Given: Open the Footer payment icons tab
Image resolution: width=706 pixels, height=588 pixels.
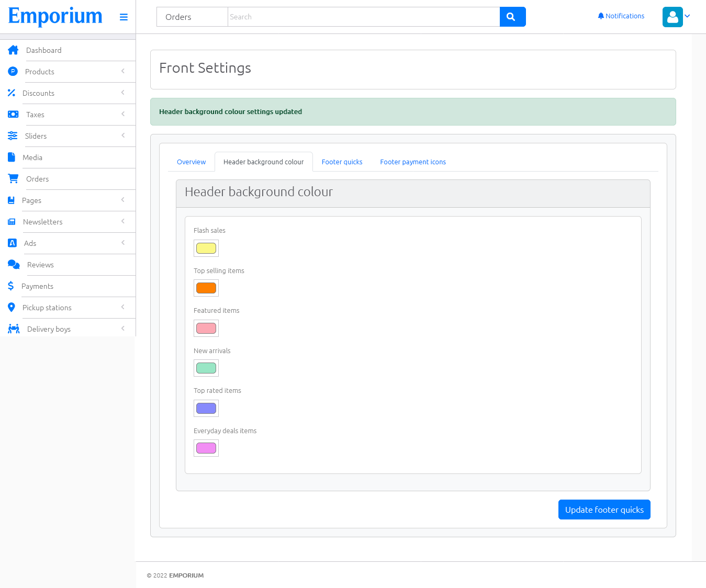Looking at the screenshot, I should (x=413, y=162).
